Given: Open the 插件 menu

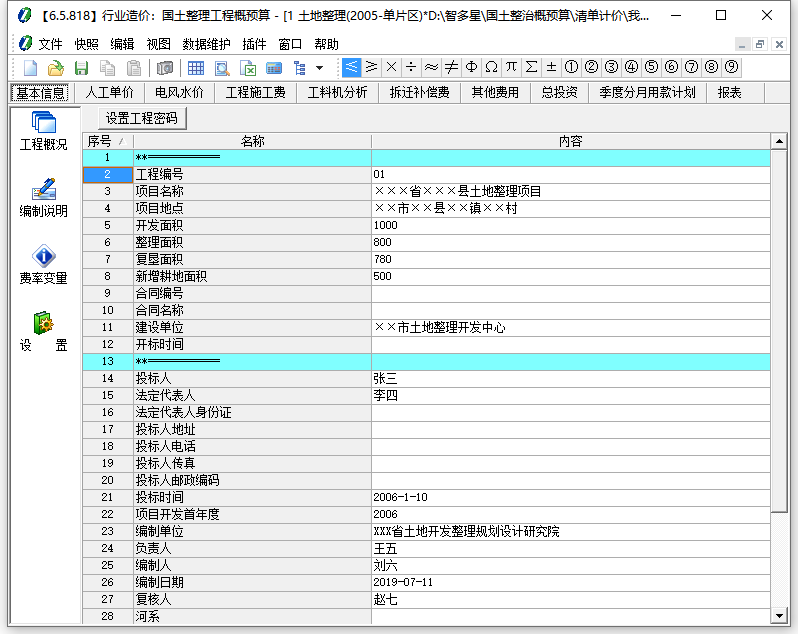Looking at the screenshot, I should point(254,44).
